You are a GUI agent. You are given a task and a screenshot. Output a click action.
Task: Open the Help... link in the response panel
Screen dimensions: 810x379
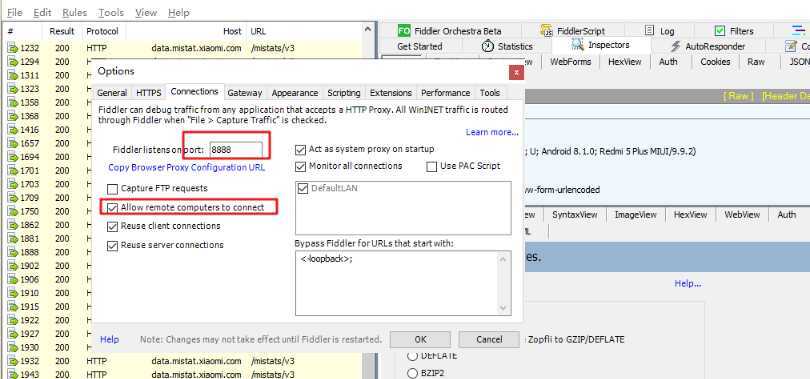[x=688, y=283]
